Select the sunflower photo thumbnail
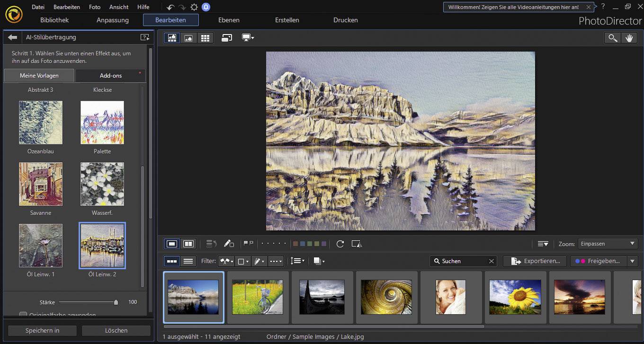Viewport: 644px width, 344px height. point(515,297)
